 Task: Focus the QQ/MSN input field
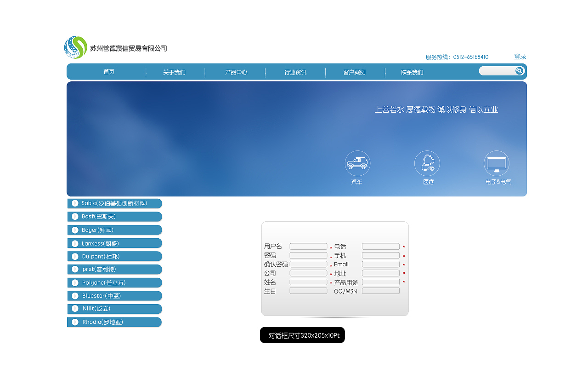(x=381, y=291)
